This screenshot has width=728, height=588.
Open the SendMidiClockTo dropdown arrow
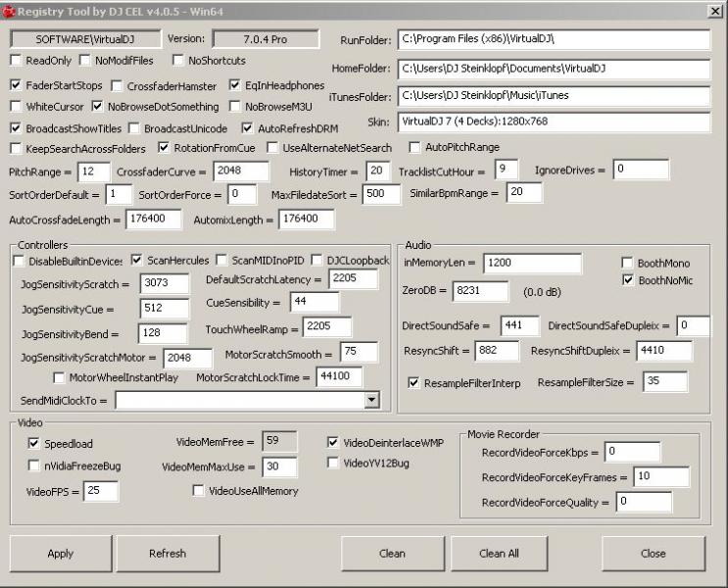coord(371,400)
